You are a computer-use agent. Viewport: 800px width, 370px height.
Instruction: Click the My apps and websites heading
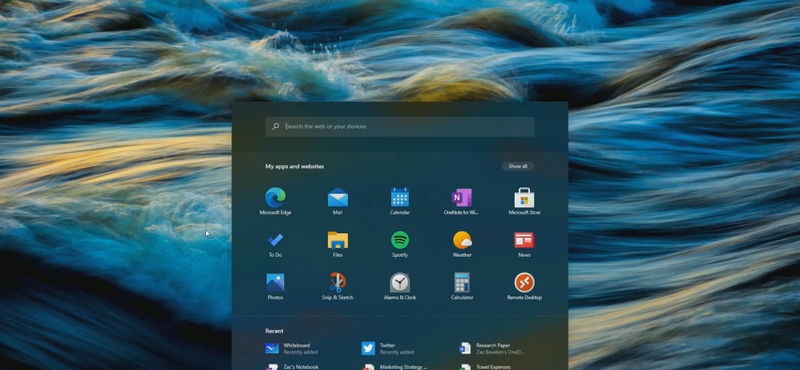(x=294, y=166)
